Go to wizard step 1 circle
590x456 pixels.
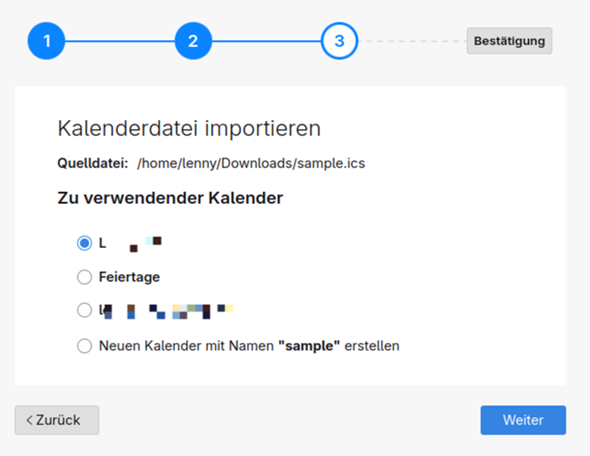click(x=46, y=41)
